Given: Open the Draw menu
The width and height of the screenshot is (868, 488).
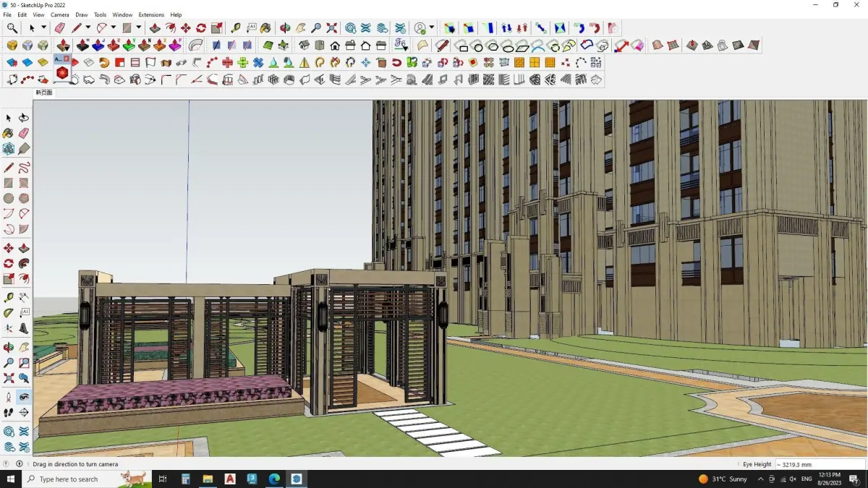Looking at the screenshot, I should coord(82,14).
